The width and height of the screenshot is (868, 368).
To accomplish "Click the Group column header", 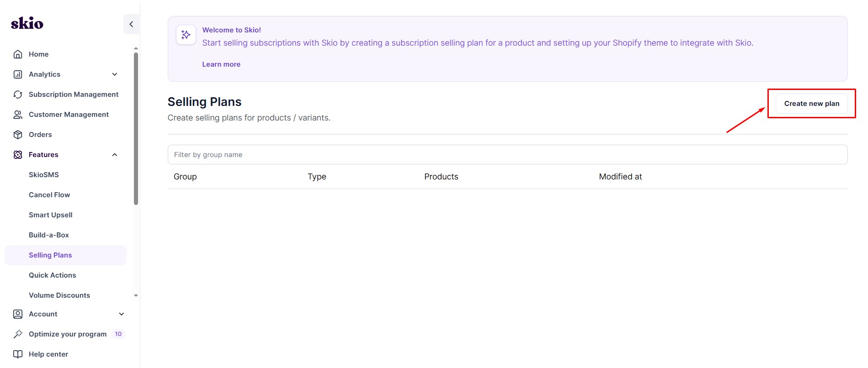I will point(185,177).
